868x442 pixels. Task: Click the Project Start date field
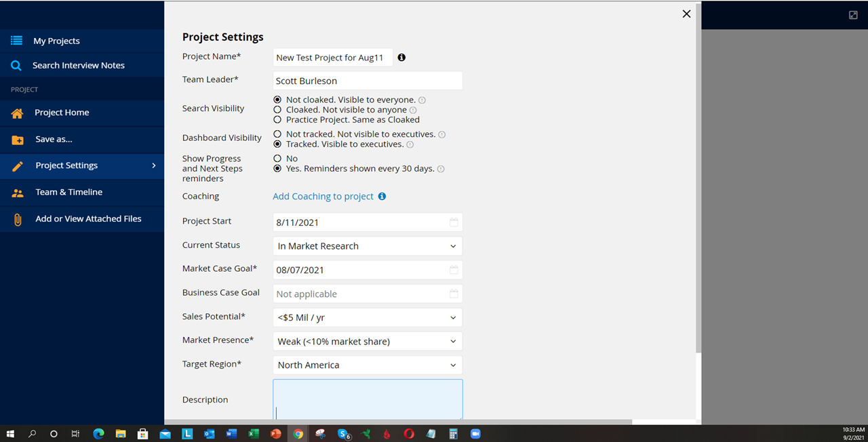368,222
